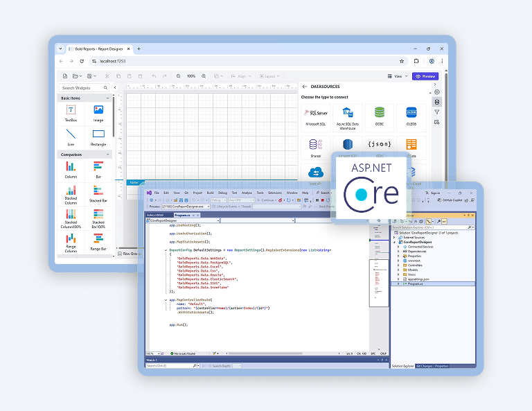Open the Properties gear icon in right sidebar
The height and width of the screenshot is (411, 532).
pos(437,92)
